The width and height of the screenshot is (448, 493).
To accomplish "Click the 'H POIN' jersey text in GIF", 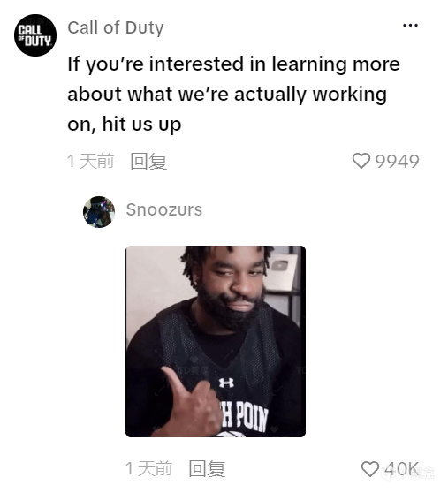I will pos(244,417).
